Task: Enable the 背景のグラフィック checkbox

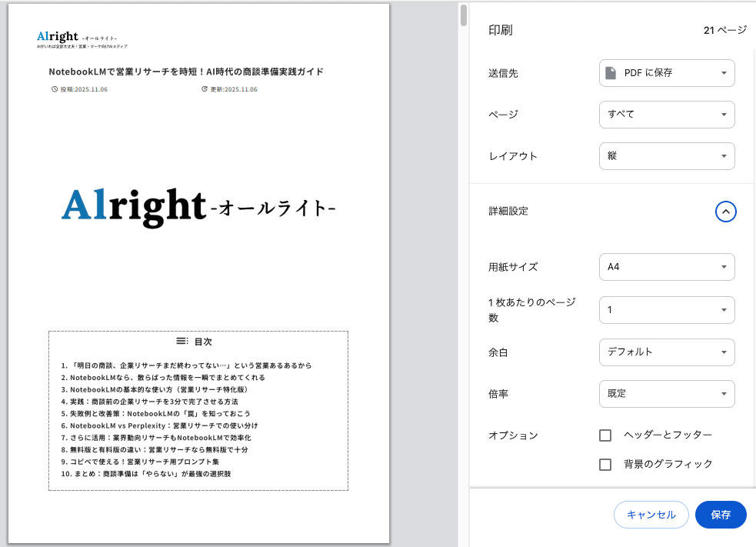Action: [x=605, y=464]
